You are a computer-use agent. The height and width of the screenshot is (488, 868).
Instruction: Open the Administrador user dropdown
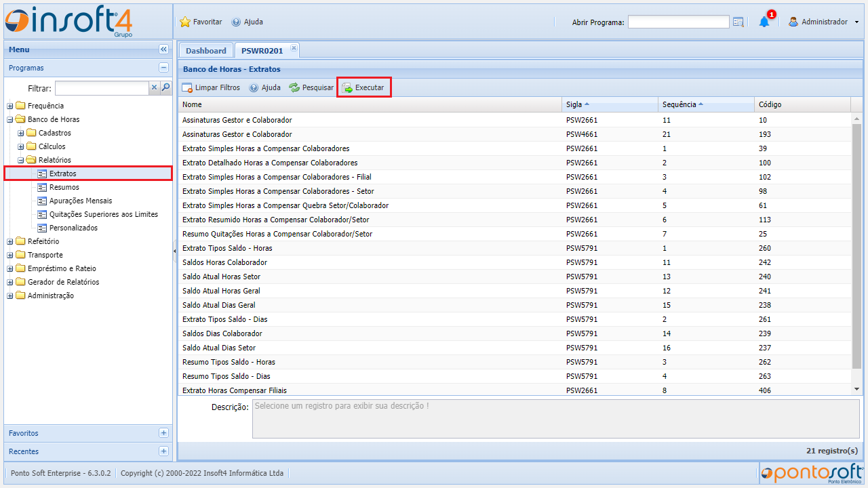pyautogui.click(x=823, y=22)
